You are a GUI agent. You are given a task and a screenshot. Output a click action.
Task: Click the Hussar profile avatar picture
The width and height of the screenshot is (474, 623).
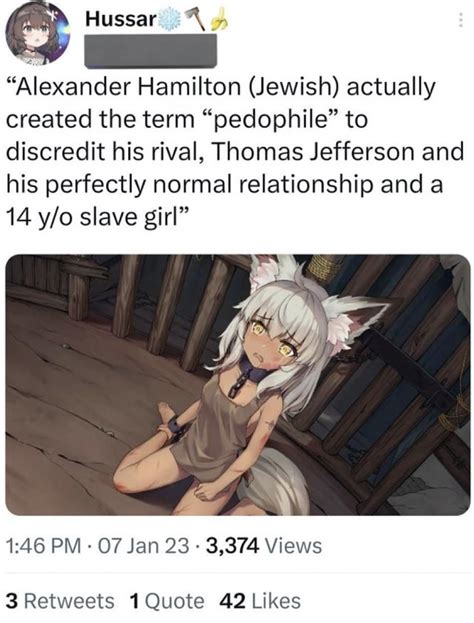pyautogui.click(x=38, y=33)
